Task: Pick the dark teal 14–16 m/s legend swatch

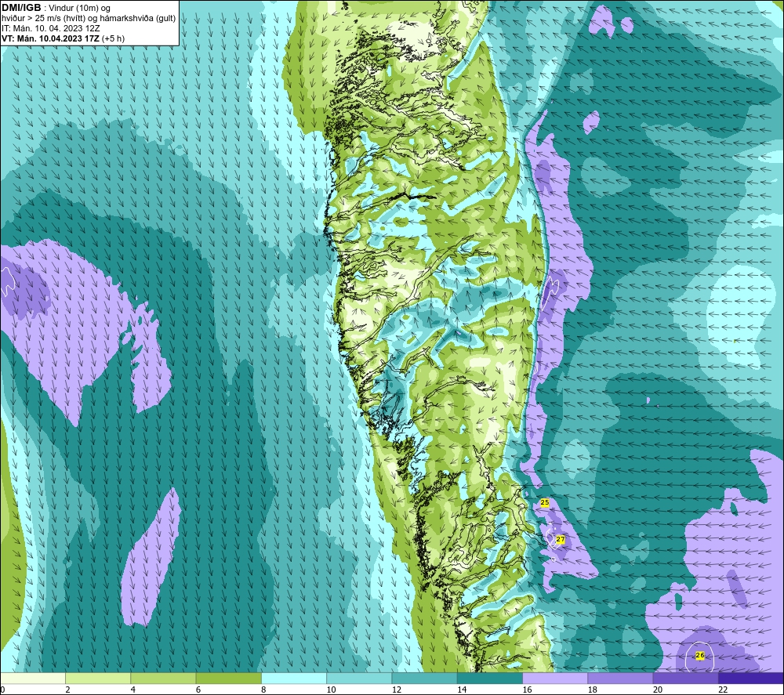Action: (490, 678)
